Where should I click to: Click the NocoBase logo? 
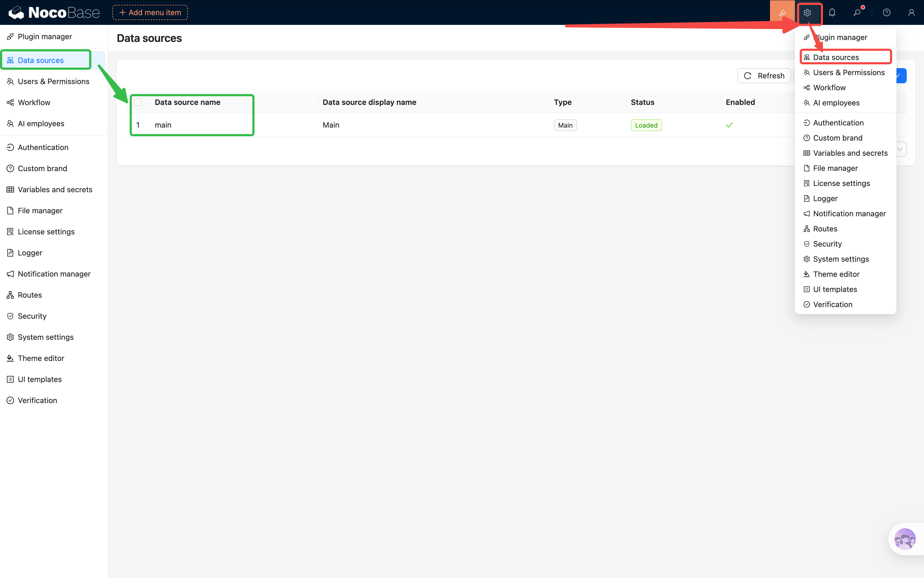tap(54, 13)
